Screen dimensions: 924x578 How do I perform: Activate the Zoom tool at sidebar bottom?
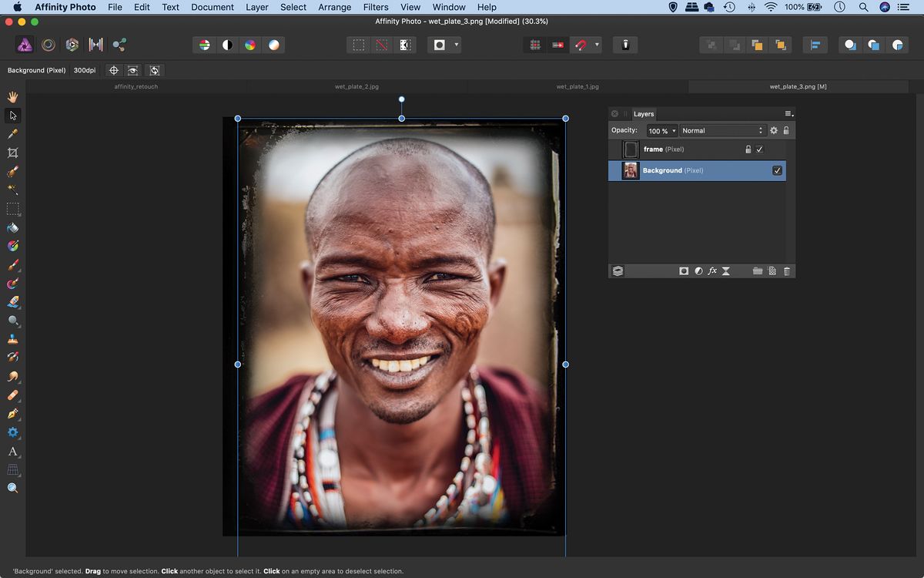click(x=12, y=488)
